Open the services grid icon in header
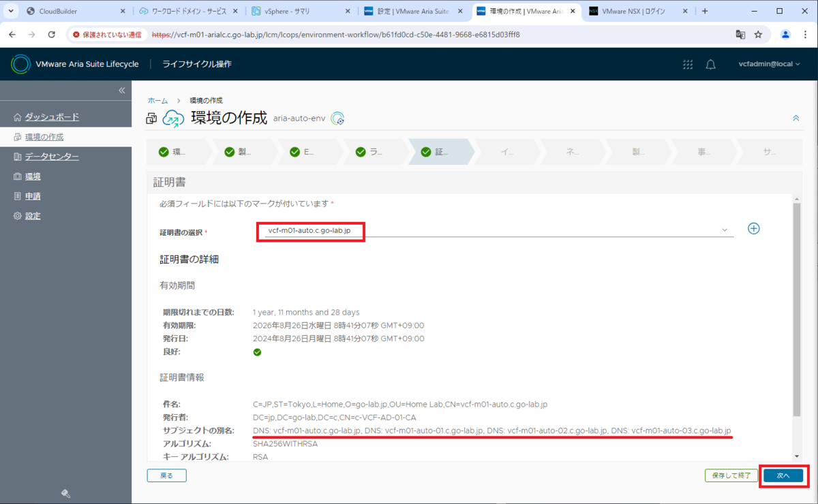 (x=688, y=64)
